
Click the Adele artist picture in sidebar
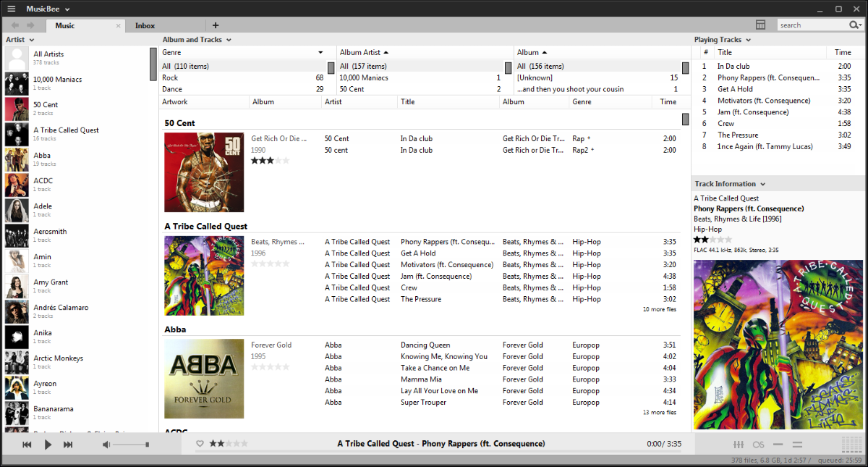coord(17,211)
